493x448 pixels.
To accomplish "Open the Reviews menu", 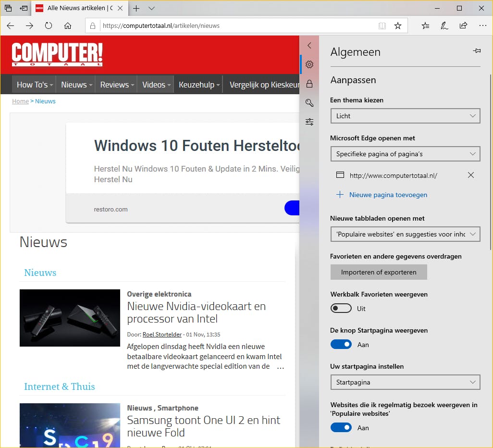I will click(117, 85).
